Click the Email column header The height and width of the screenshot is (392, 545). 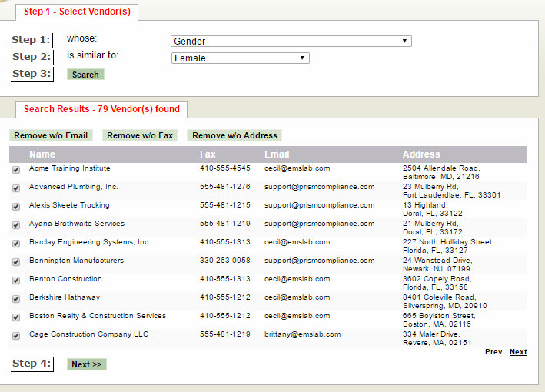point(277,154)
